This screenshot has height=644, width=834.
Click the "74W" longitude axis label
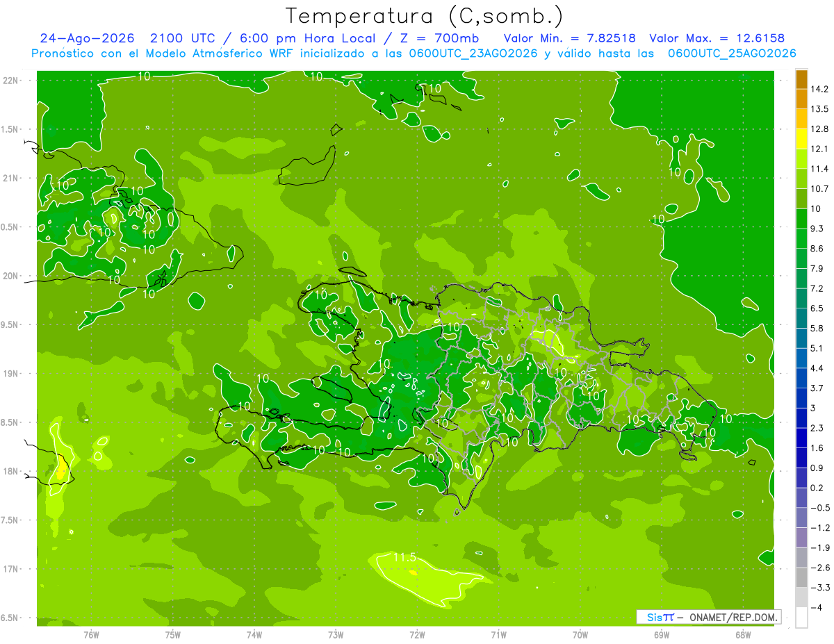[x=254, y=636]
